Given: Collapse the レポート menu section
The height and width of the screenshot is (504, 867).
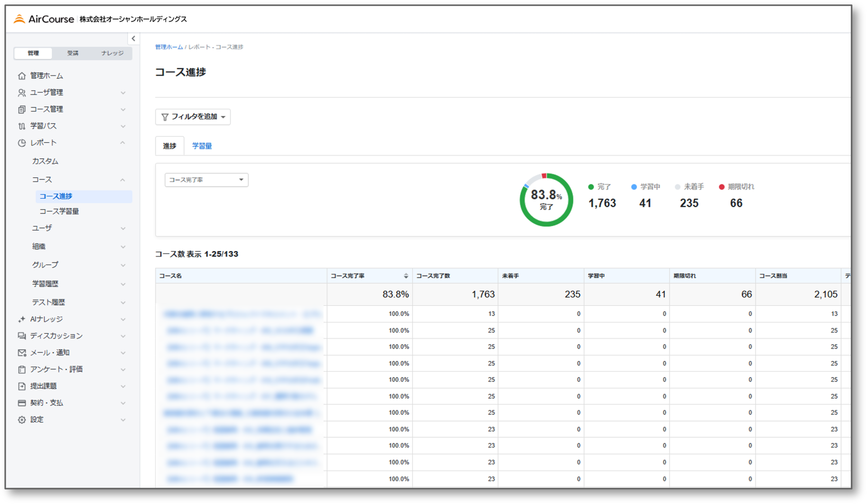Looking at the screenshot, I should click(123, 143).
